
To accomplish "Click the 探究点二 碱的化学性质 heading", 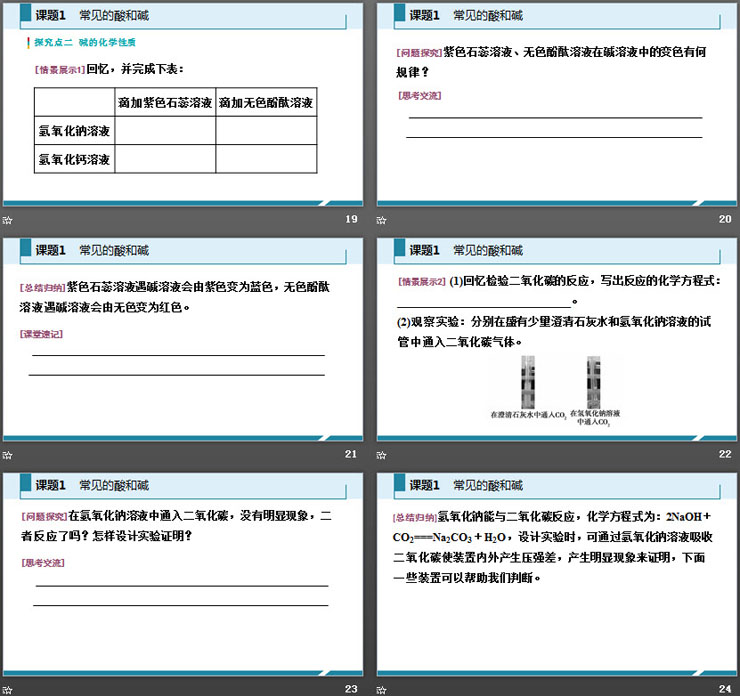I will [x=85, y=43].
